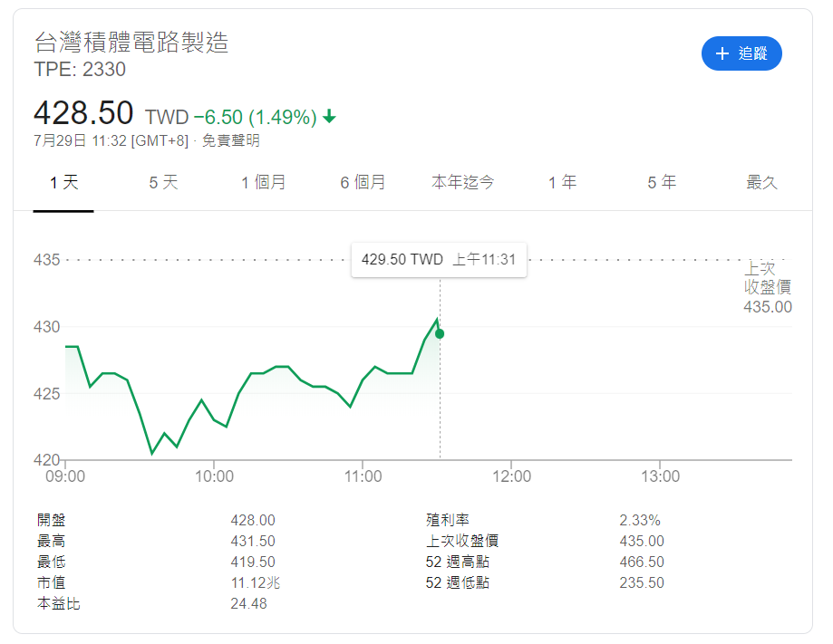Click the green down arrow price indicator
833x644 pixels.
(x=329, y=116)
